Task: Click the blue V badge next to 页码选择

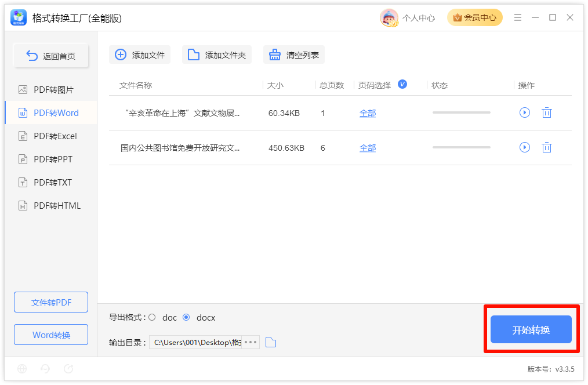Action: click(x=402, y=84)
